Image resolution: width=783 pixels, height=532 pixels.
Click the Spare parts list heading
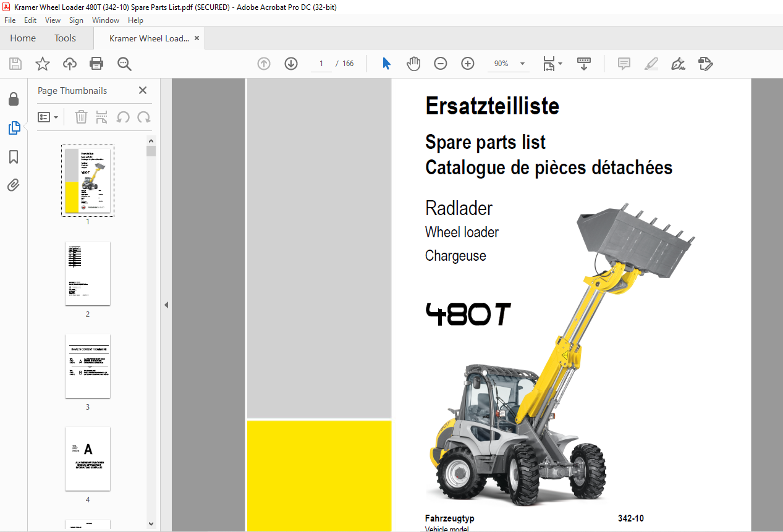[485, 143]
